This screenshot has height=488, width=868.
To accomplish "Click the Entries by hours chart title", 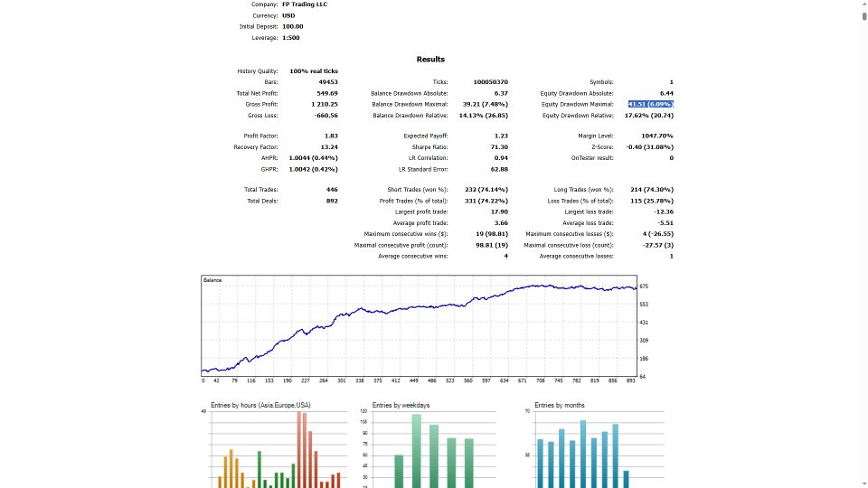I will coord(260,406).
